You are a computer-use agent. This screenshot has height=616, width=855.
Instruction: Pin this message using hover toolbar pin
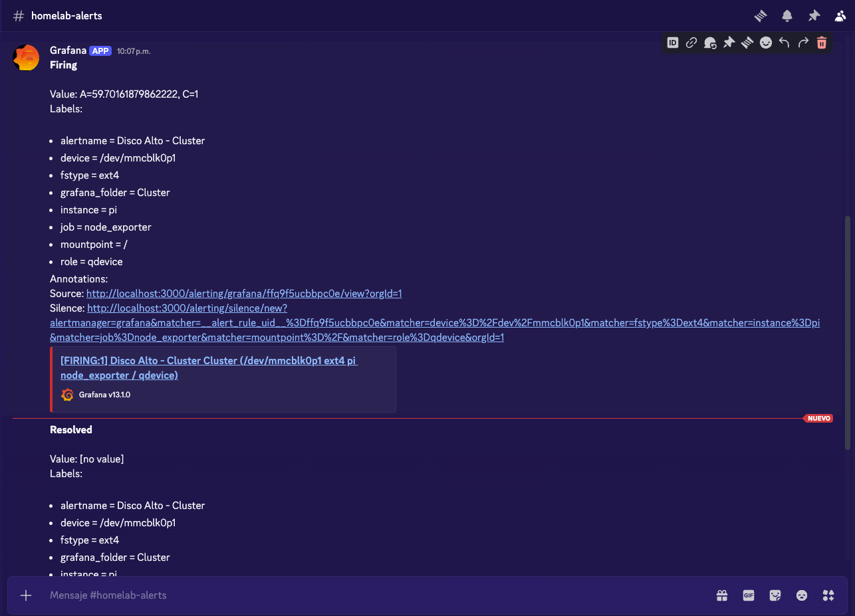(729, 43)
